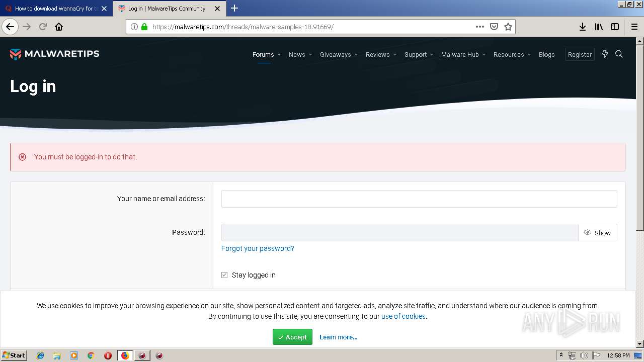Image resolution: width=644 pixels, height=362 pixels.
Task: Click the taskbar clock showing 12:58 PM
Action: click(x=618, y=355)
